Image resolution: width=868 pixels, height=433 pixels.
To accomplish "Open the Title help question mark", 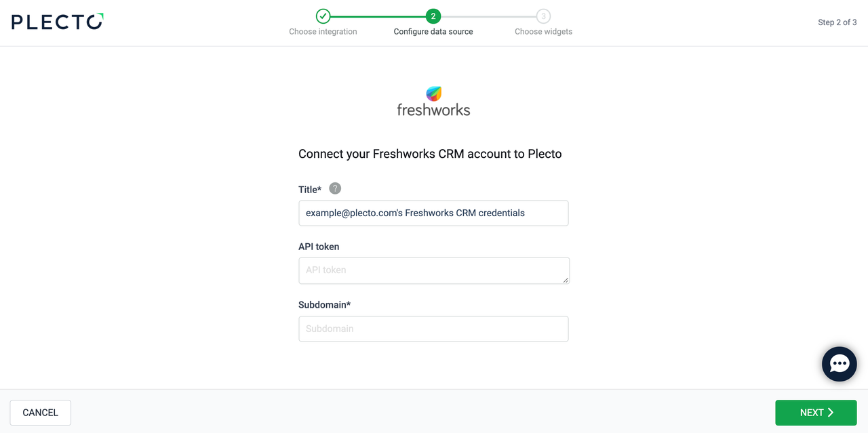I will (335, 188).
